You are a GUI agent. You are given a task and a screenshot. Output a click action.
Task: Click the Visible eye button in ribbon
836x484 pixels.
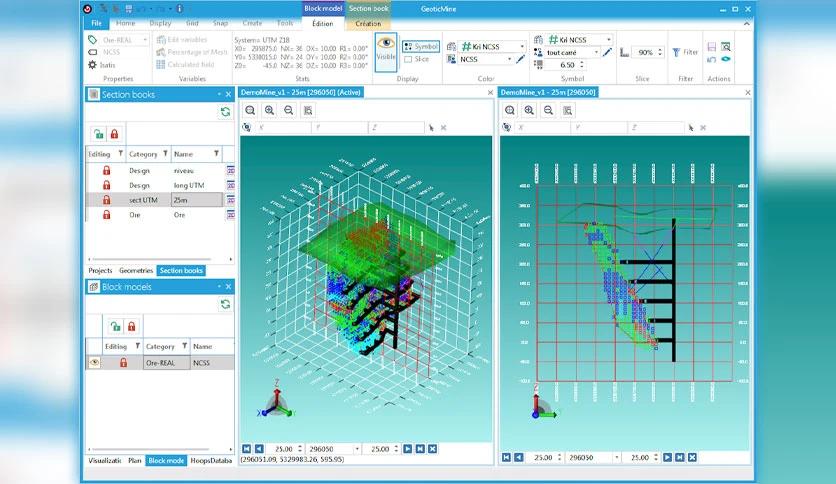click(385, 52)
